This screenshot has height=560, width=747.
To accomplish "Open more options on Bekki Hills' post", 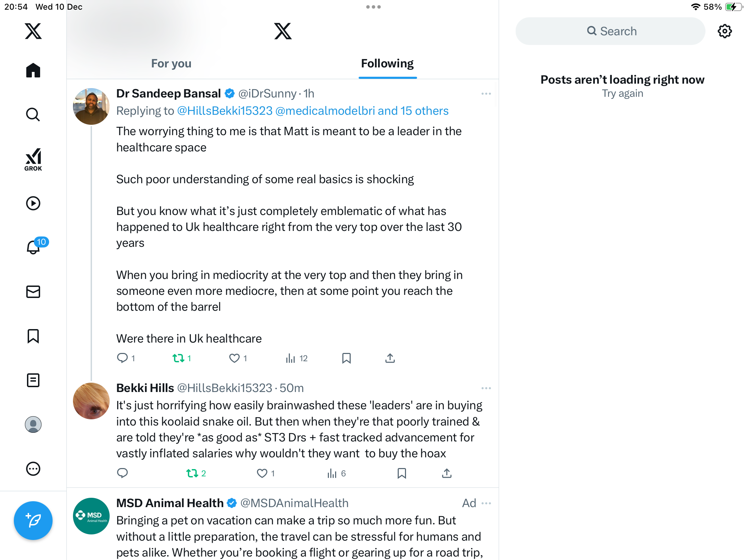I will [x=486, y=388].
